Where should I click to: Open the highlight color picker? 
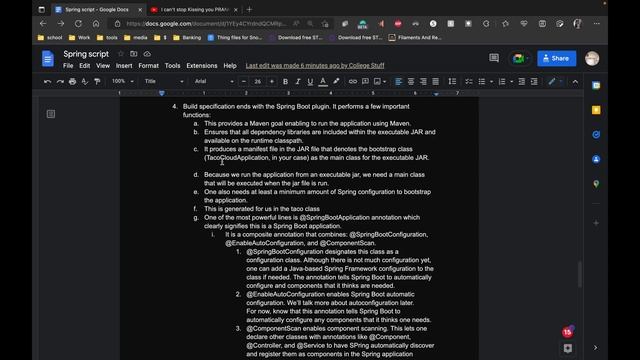click(x=336, y=82)
